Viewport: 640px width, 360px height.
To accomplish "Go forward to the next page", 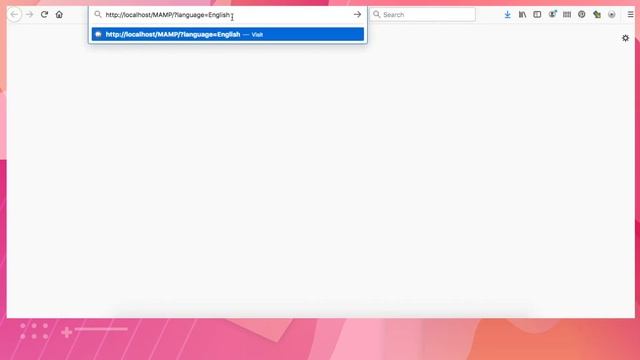I will click(29, 15).
